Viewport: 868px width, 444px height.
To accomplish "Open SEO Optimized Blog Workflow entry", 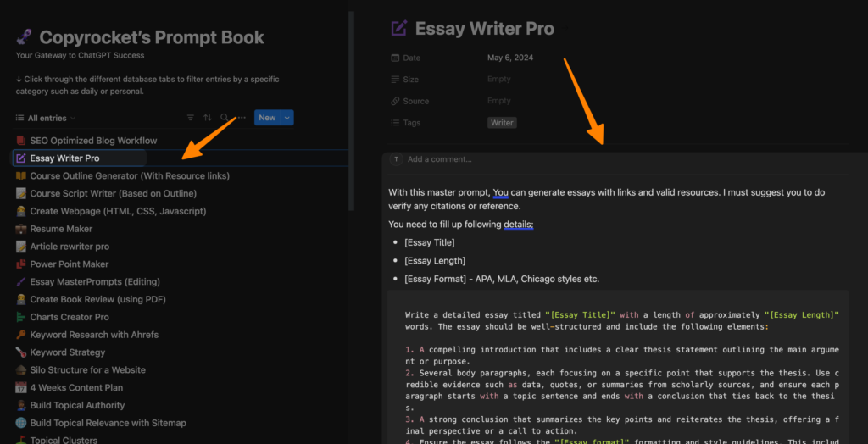I will (93, 141).
